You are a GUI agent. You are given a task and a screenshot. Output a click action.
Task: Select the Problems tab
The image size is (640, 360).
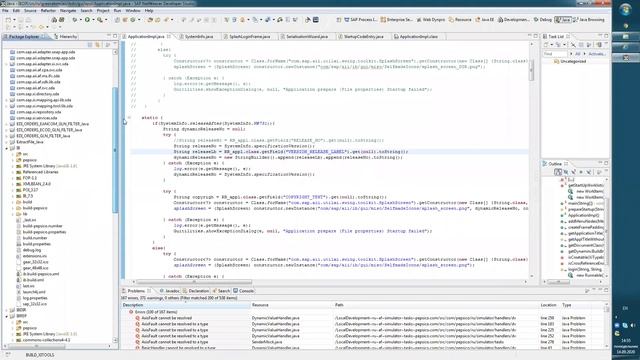[136, 291]
